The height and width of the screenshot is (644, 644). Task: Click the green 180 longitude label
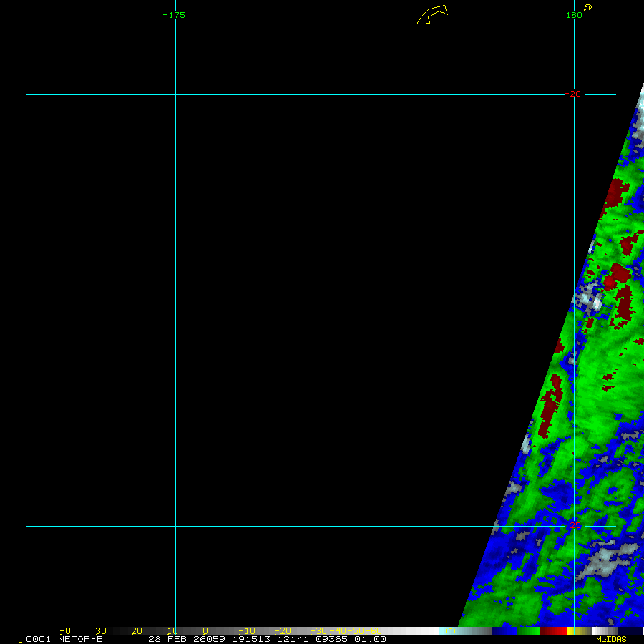(573, 15)
